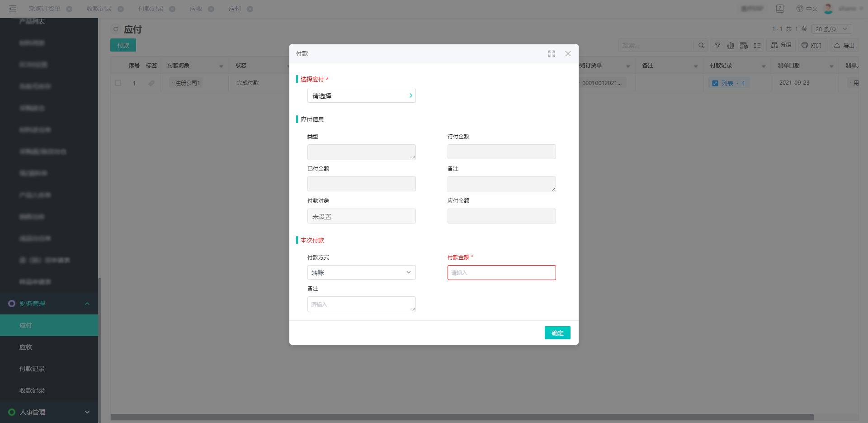
Task: Collapse the sidebar with the hamburger icon
Action: coord(13,9)
